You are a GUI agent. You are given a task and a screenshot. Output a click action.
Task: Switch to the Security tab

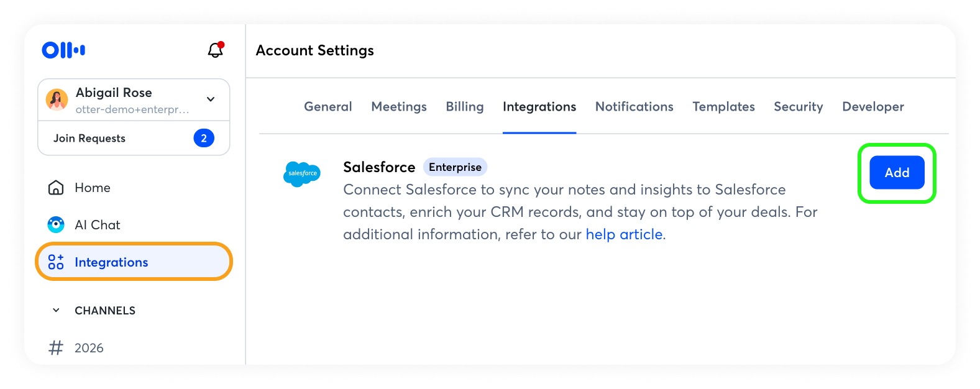[798, 107]
